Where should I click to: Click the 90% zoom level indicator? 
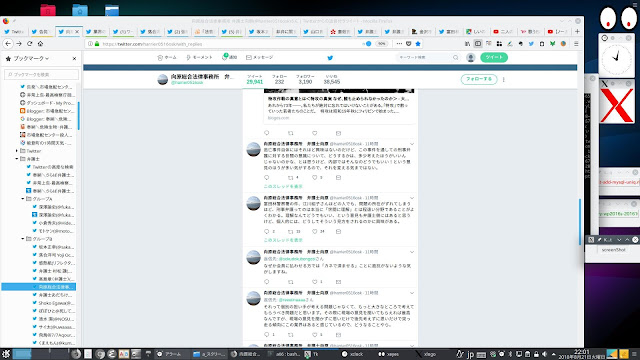pos(381,44)
